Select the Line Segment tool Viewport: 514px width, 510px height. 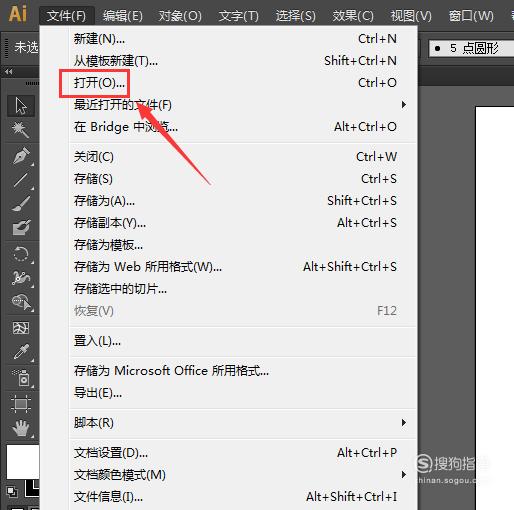point(21,180)
